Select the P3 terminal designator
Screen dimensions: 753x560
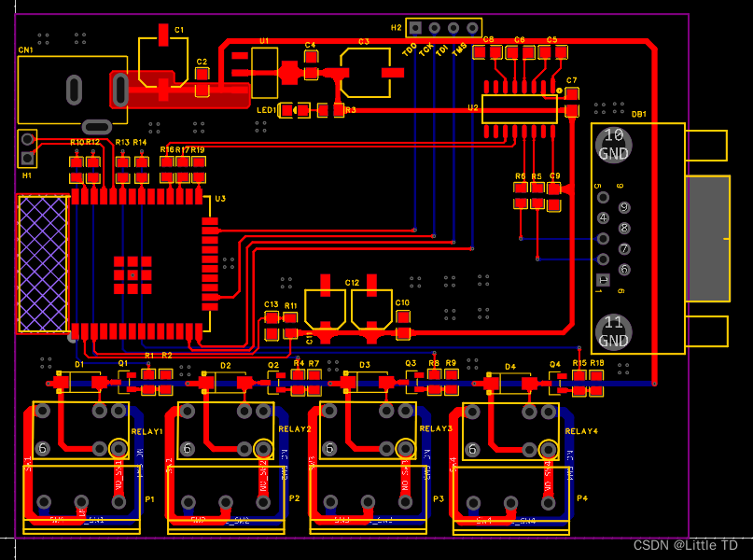click(439, 499)
